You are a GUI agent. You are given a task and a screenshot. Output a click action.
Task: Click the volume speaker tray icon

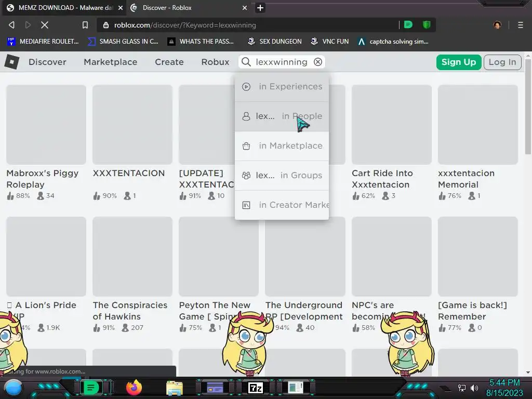[474, 388]
